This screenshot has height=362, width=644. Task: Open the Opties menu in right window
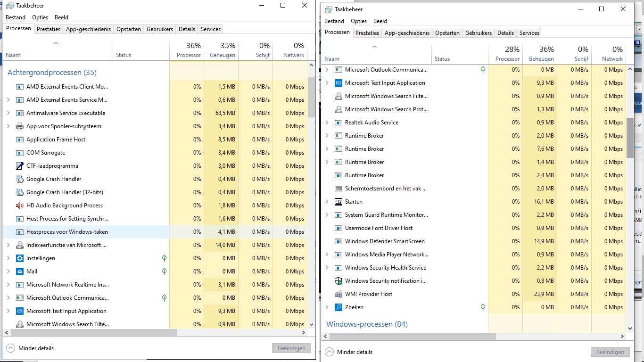[x=359, y=21]
